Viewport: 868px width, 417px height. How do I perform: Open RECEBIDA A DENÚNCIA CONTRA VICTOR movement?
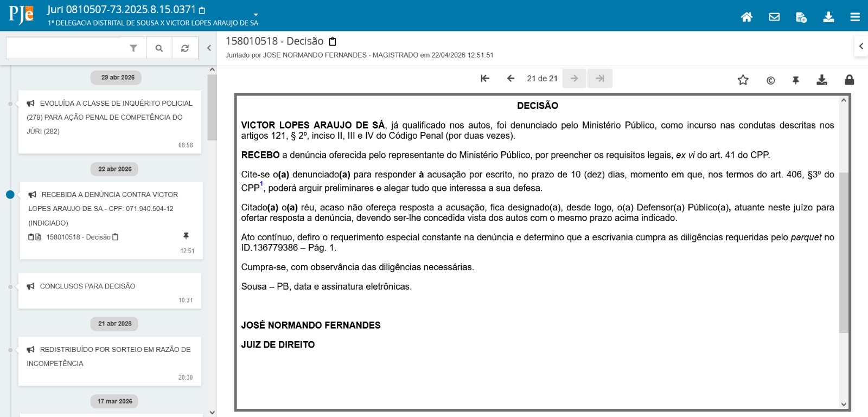(x=103, y=209)
